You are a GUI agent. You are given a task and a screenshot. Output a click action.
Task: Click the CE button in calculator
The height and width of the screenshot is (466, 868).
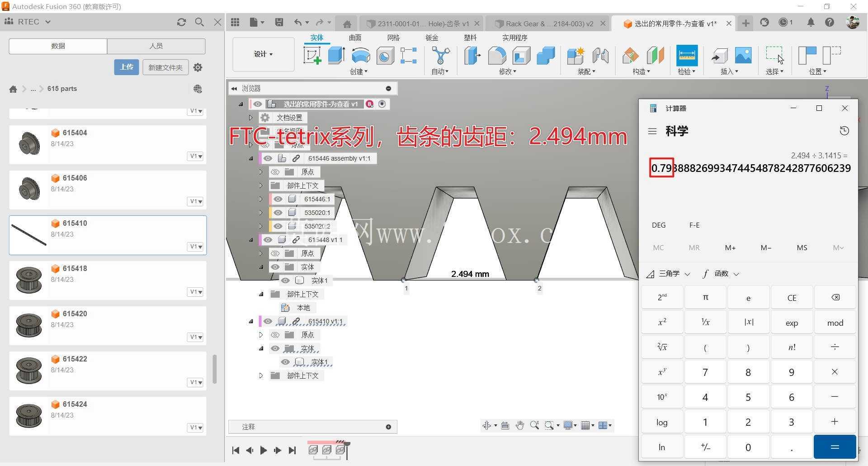(x=792, y=298)
